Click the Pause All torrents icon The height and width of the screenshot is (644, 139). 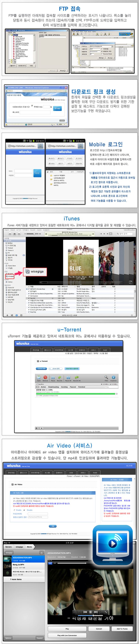coord(68,377)
